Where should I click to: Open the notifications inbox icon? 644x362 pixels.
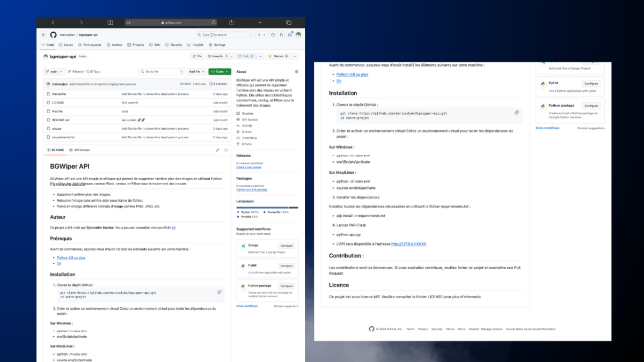click(x=290, y=35)
